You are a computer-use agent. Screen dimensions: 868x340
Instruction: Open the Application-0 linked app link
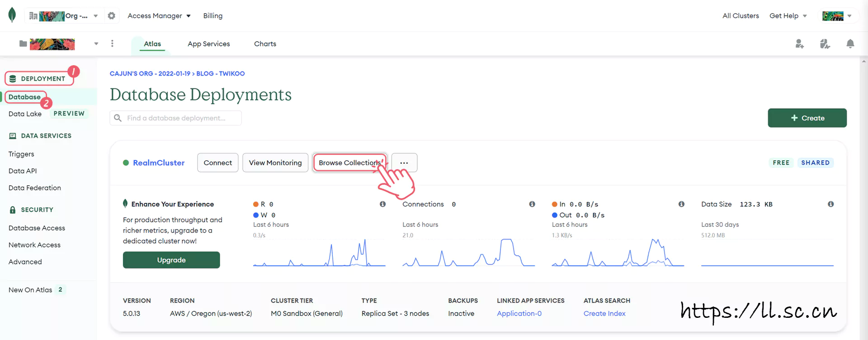click(519, 313)
